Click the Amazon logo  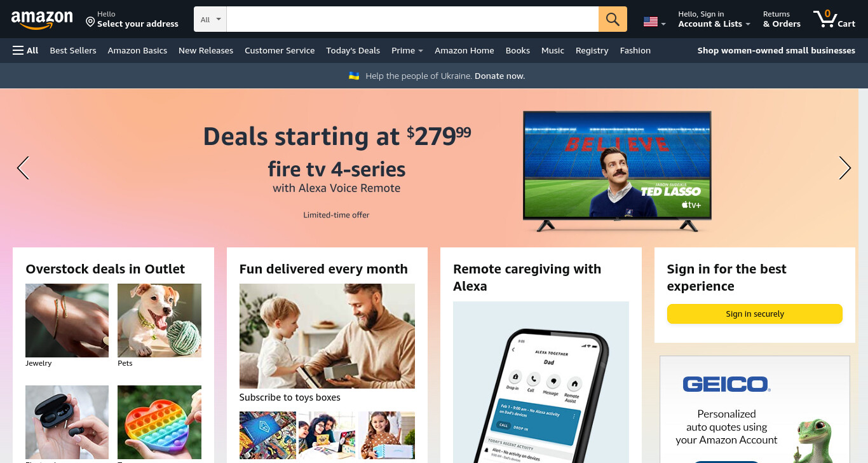42,20
